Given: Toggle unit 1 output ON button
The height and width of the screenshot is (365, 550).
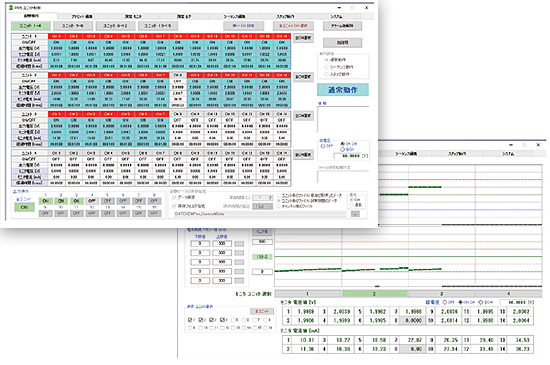Looking at the screenshot, I should (46, 201).
